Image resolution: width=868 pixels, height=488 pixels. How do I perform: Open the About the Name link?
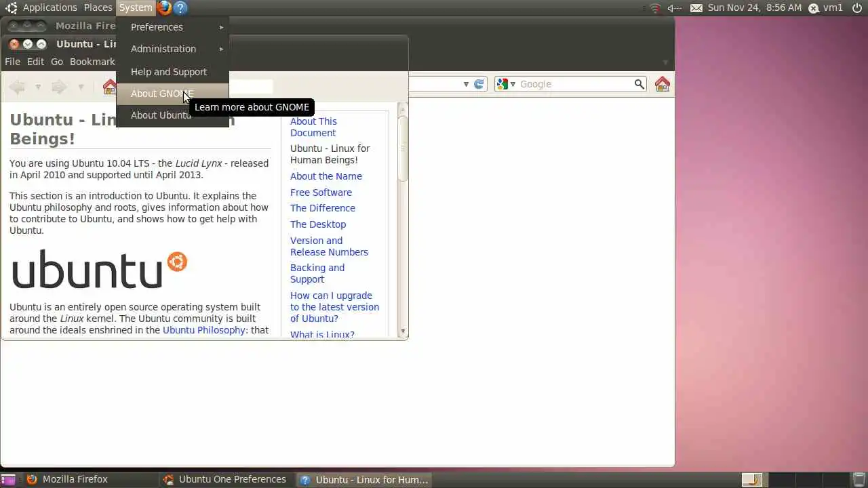326,176
